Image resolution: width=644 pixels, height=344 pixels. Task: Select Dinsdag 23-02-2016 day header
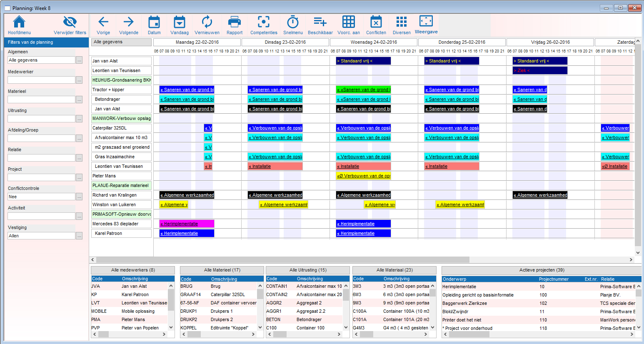(285, 42)
